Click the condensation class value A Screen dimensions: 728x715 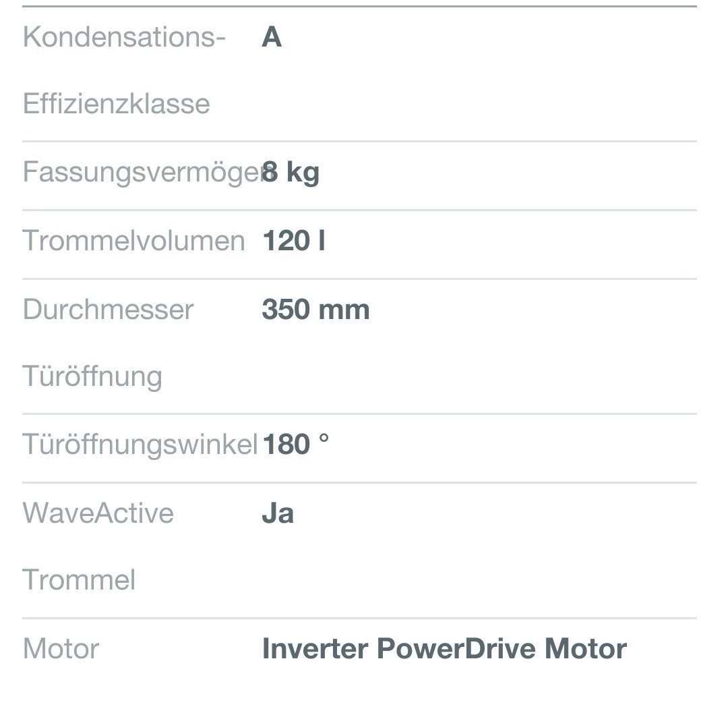point(271,38)
